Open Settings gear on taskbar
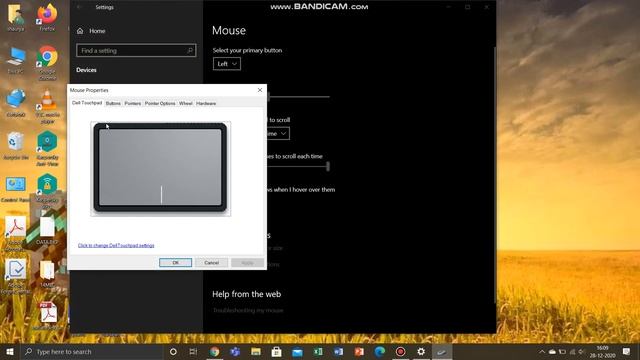 pos(421,351)
